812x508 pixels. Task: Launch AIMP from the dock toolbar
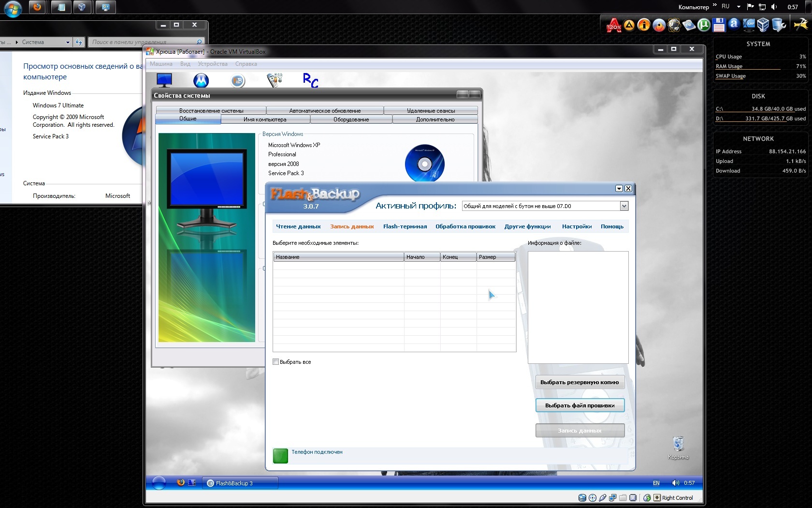tap(629, 25)
